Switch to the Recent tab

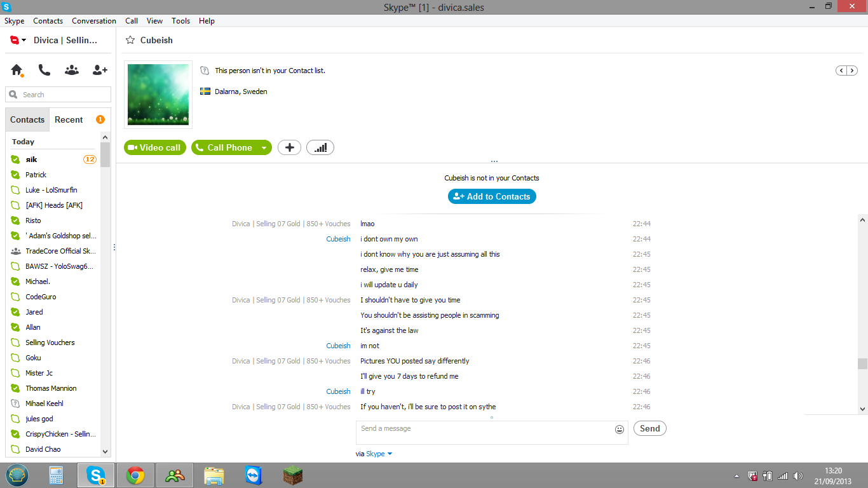pyautogui.click(x=69, y=119)
